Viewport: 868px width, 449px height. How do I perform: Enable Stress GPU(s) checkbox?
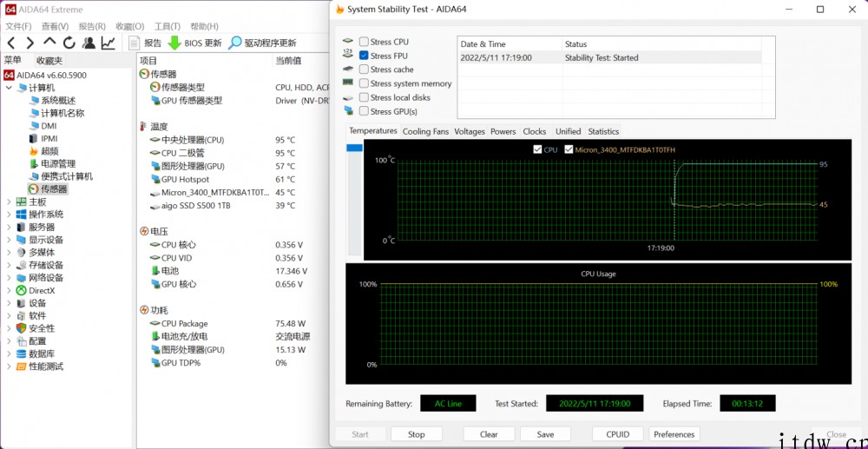tap(364, 111)
